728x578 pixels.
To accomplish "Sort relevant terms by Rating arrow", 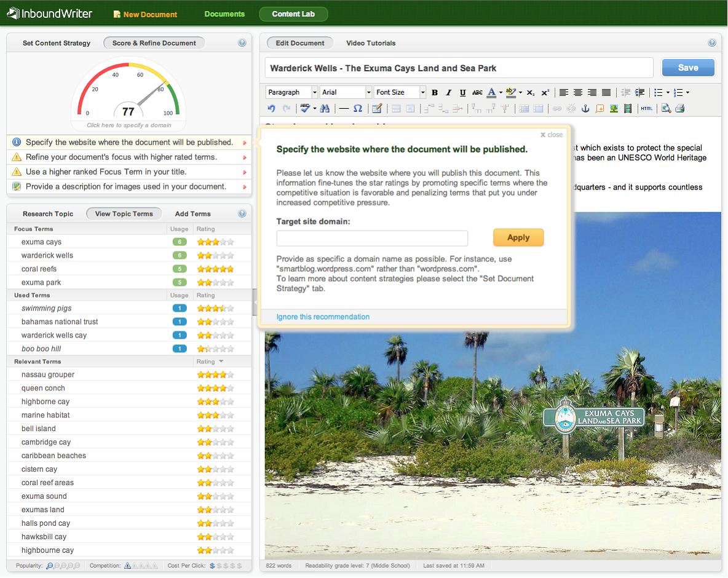I will click(x=221, y=362).
